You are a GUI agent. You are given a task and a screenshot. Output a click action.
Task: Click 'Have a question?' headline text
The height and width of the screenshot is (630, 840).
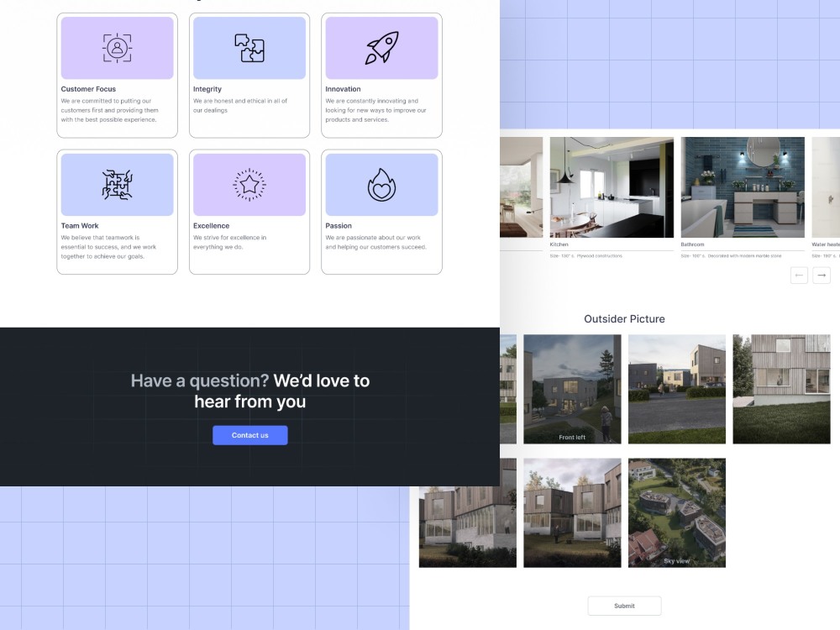pyautogui.click(x=200, y=381)
